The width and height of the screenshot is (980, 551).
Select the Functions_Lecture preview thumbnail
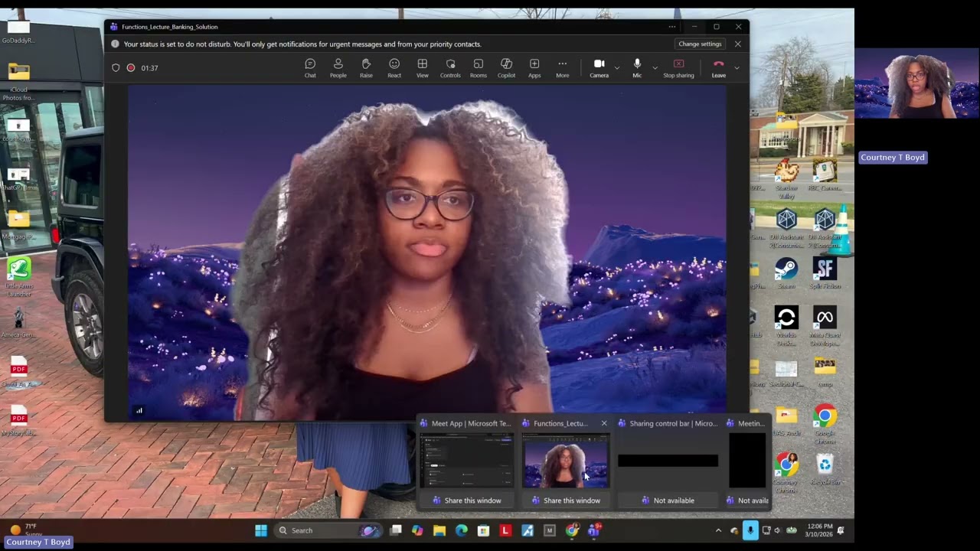565,461
